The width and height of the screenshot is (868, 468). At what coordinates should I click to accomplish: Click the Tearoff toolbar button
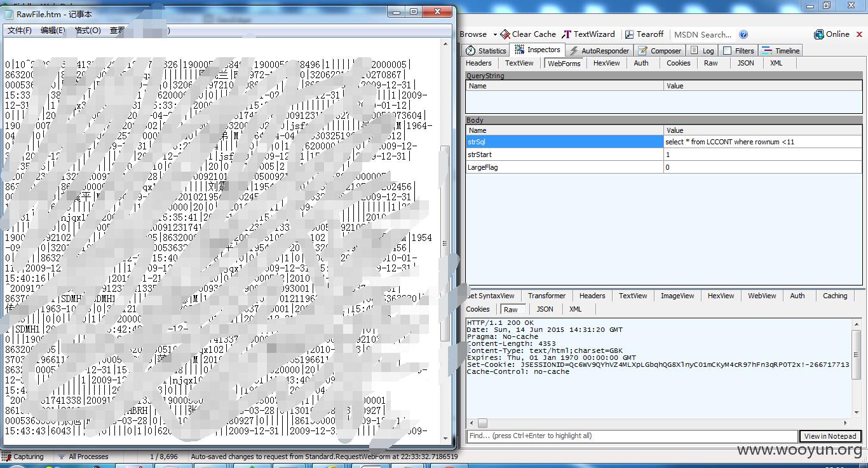coord(644,34)
